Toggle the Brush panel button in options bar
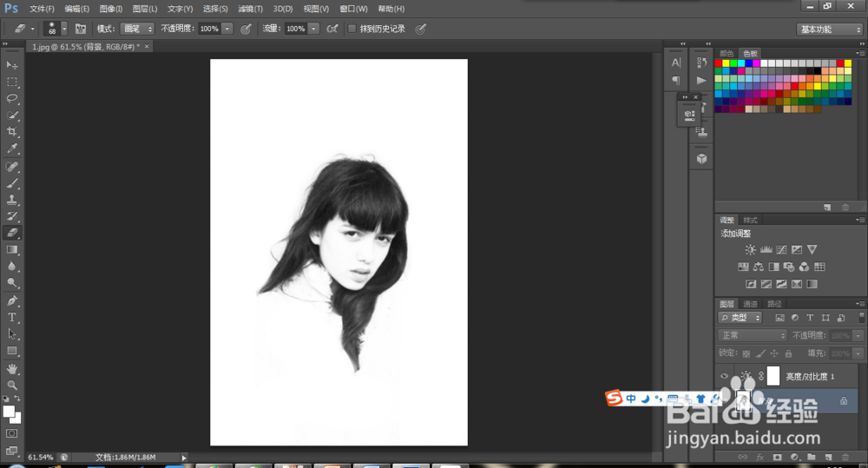 tap(81, 29)
